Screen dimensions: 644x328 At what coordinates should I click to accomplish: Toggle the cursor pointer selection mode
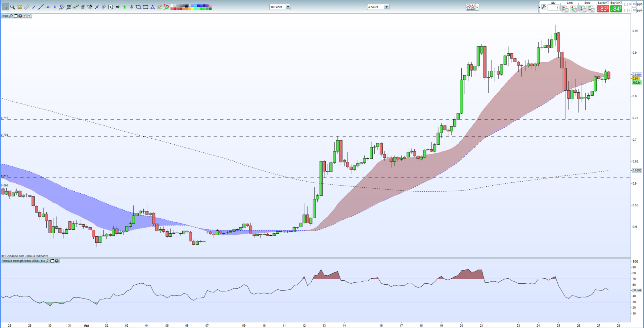(6, 7)
